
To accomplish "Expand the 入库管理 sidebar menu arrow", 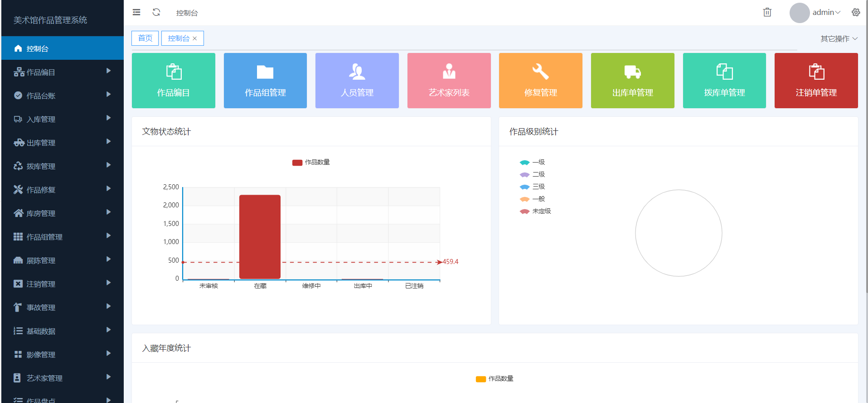I will coord(108,118).
